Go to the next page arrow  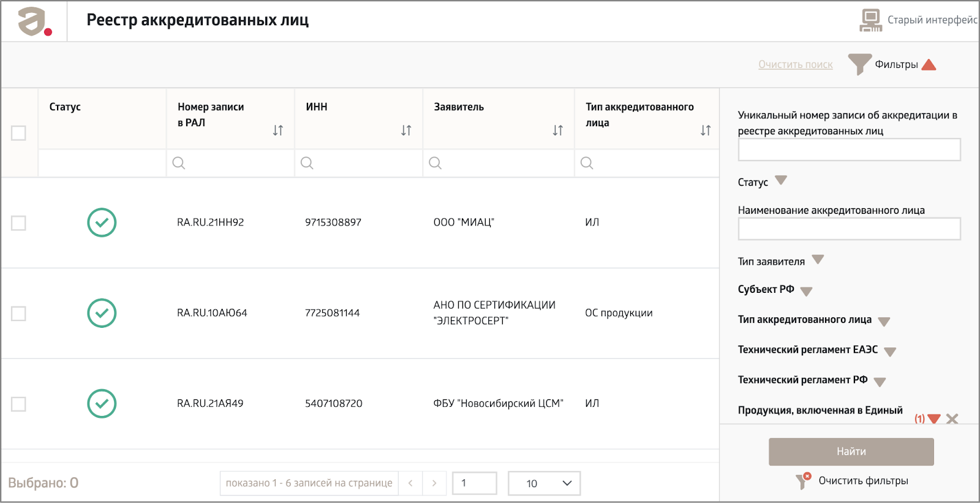pos(434,483)
